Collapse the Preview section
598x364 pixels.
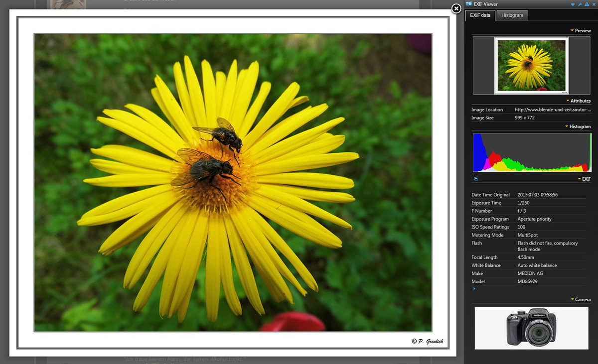581,31
